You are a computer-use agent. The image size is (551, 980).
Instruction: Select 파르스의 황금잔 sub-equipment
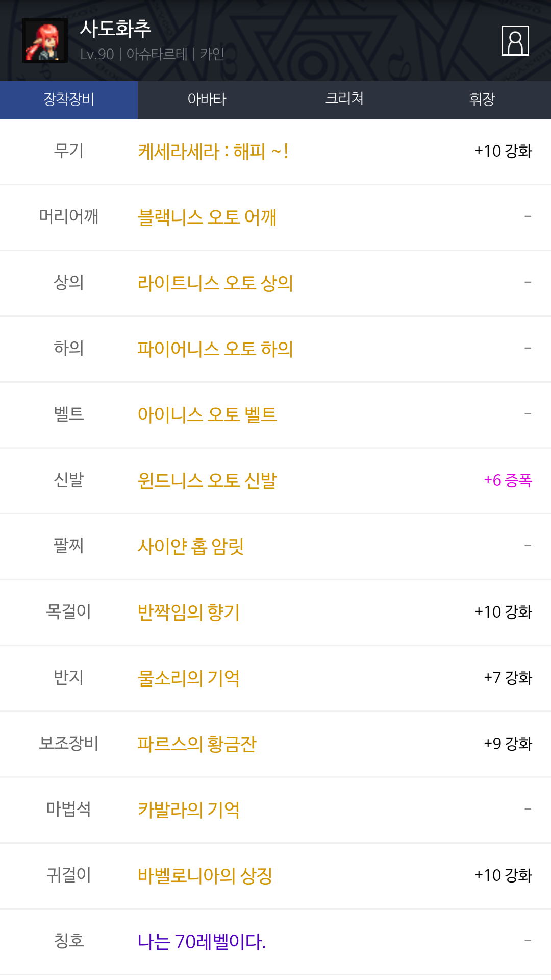pos(197,744)
